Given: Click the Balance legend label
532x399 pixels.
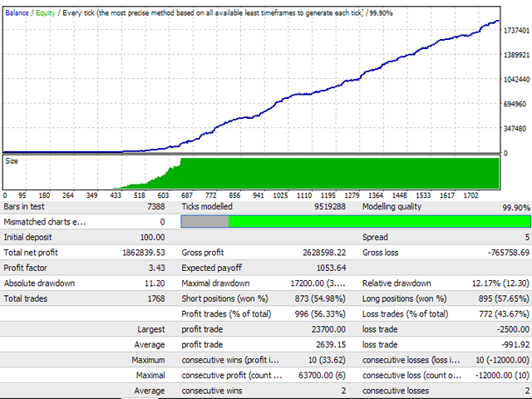Looking at the screenshot, I should [17, 13].
